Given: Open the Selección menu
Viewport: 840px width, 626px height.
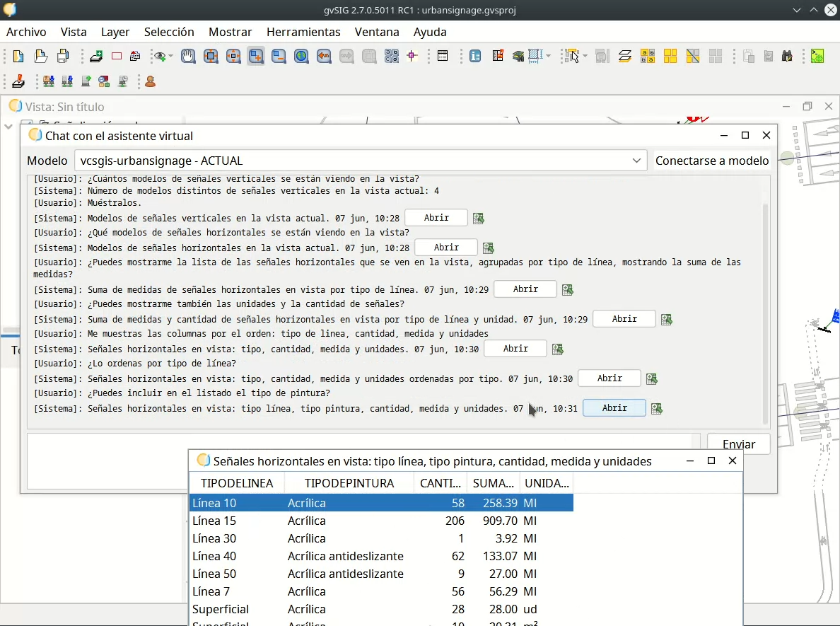Looking at the screenshot, I should click(169, 32).
